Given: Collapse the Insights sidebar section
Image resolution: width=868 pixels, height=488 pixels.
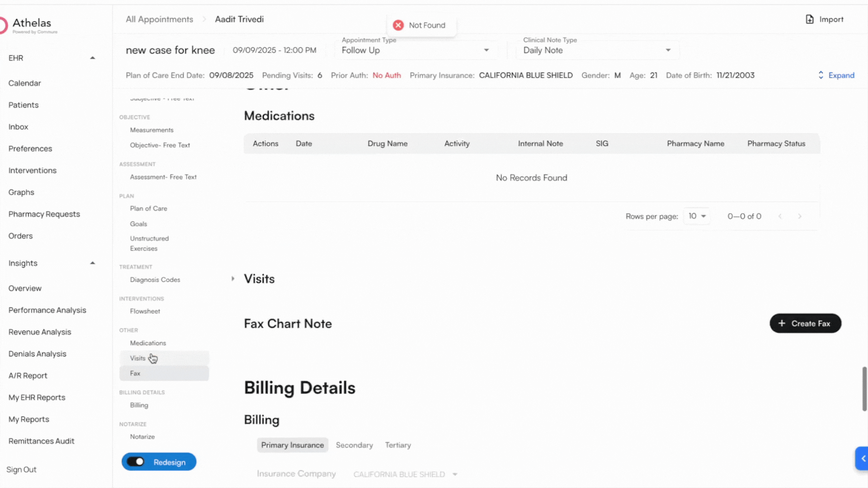Looking at the screenshot, I should pyautogui.click(x=93, y=263).
